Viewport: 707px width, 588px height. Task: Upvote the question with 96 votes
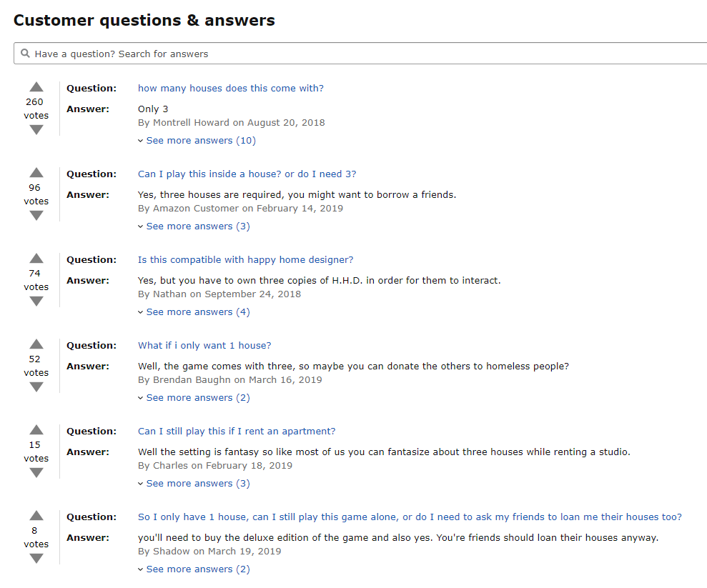pyautogui.click(x=36, y=173)
